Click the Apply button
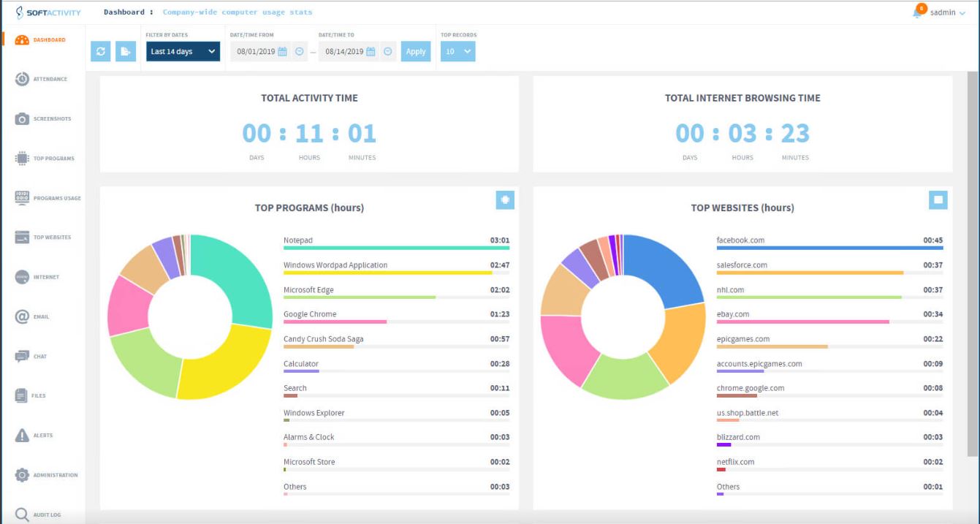Screen dimensions: 980x524 [416, 51]
